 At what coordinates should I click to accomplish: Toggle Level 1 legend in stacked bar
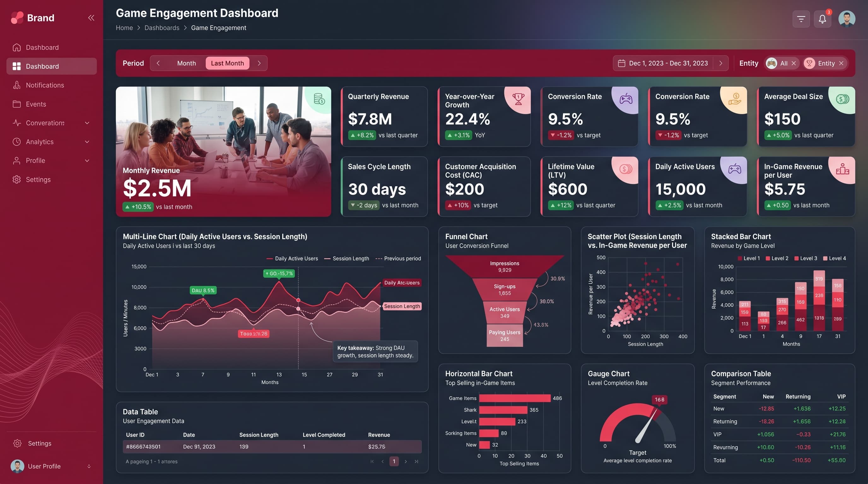click(x=749, y=258)
